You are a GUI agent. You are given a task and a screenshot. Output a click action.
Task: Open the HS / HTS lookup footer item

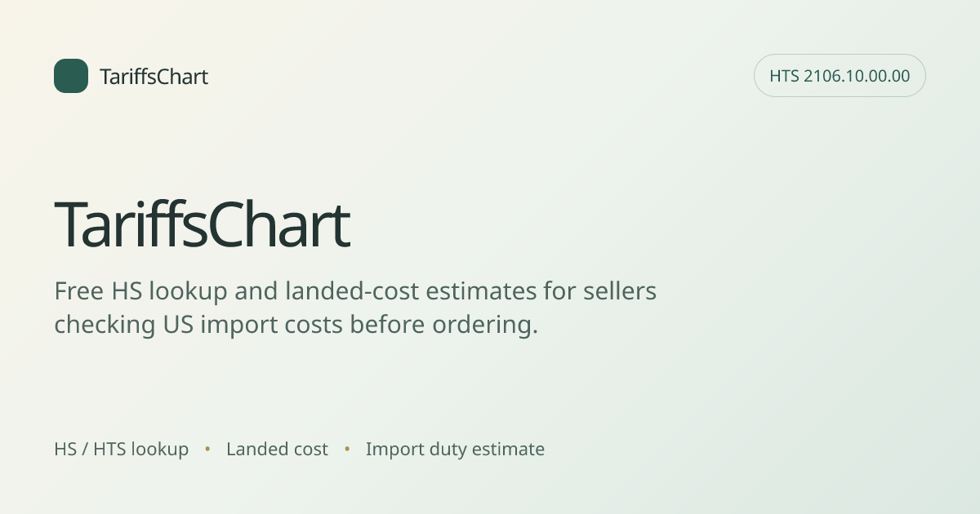122,449
